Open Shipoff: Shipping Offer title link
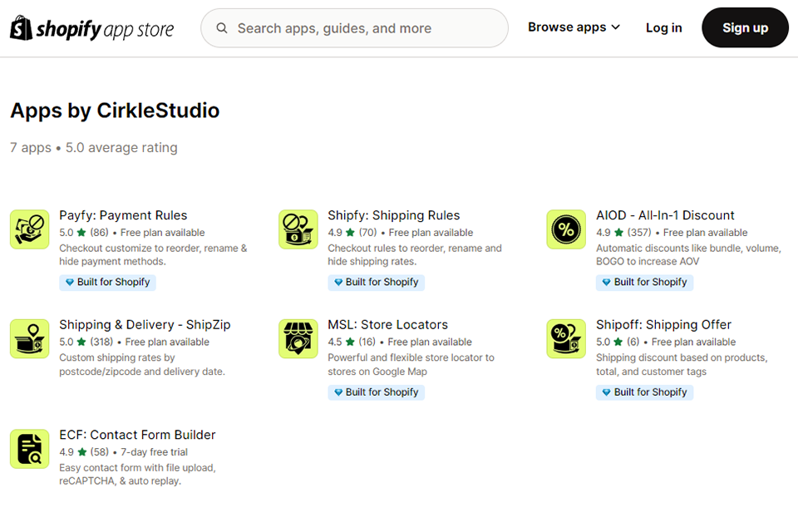 pos(663,325)
